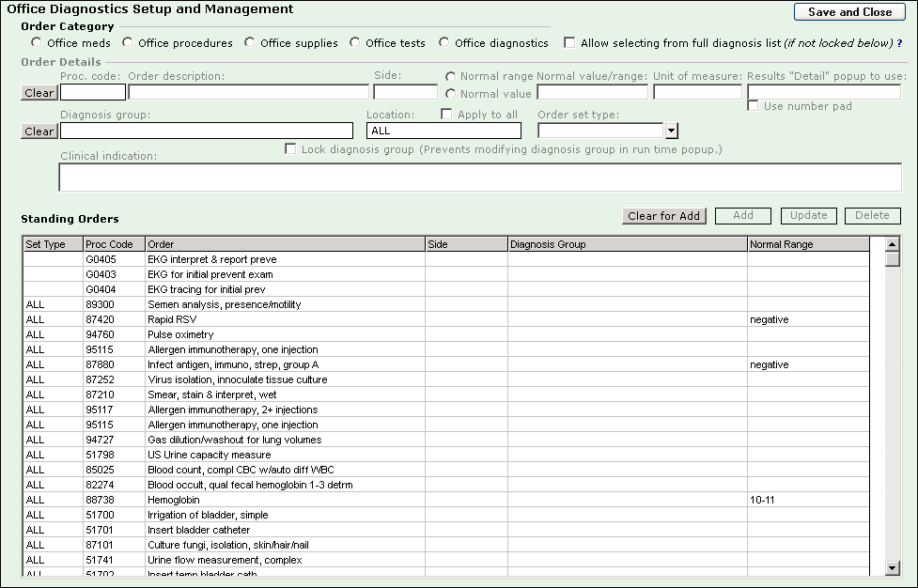Click the scroll up arrow of orders list
Image resolution: width=918 pixels, height=588 pixels.
[x=893, y=244]
